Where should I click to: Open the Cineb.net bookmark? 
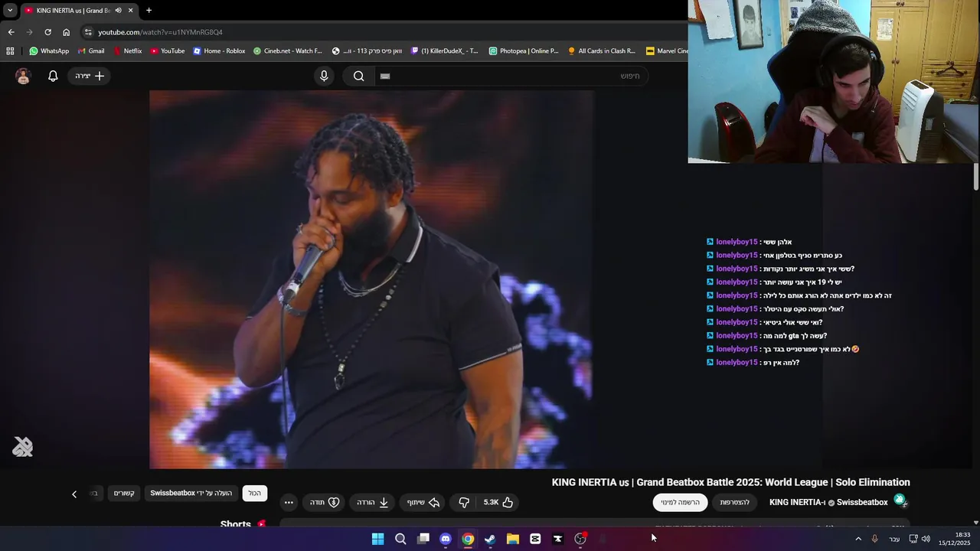287,51
